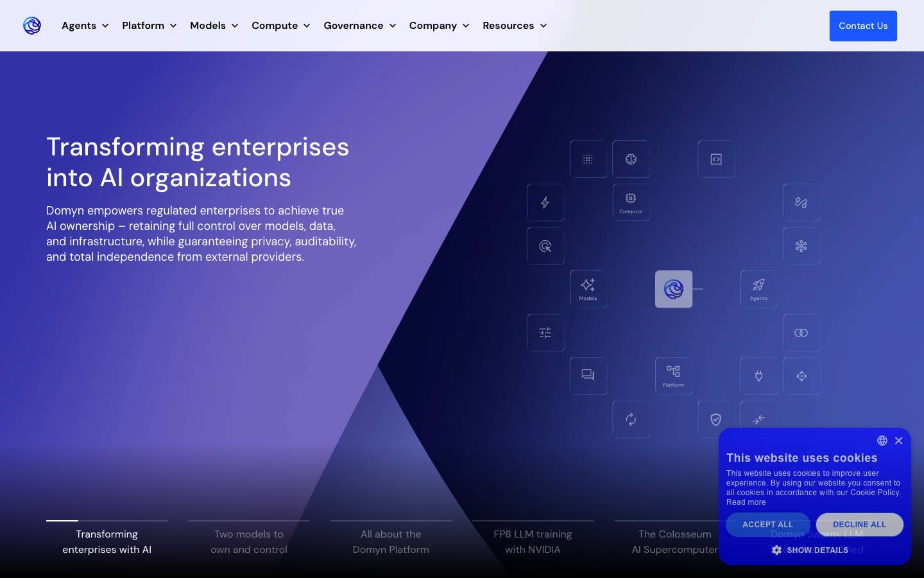Click the curved route icon tile
The image size is (924, 578).
coord(801,202)
